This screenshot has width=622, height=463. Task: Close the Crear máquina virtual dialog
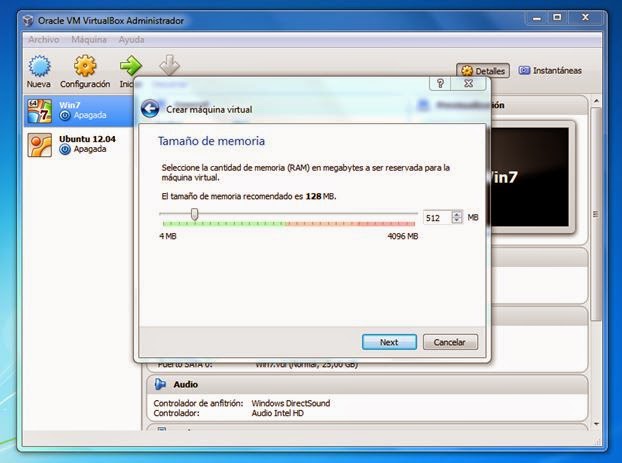pos(468,84)
